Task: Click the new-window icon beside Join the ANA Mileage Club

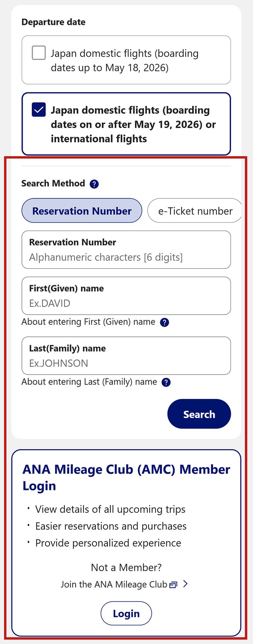Action: [x=173, y=585]
